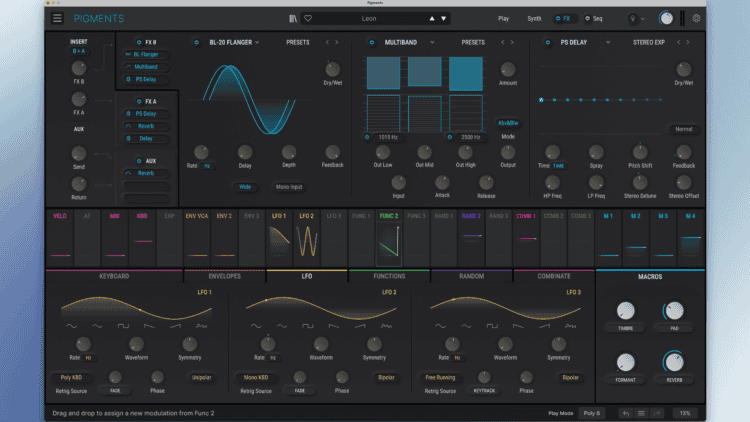Select sample-and-hold waveform icon in LFO 1
The image size is (750, 422).
click(x=201, y=326)
